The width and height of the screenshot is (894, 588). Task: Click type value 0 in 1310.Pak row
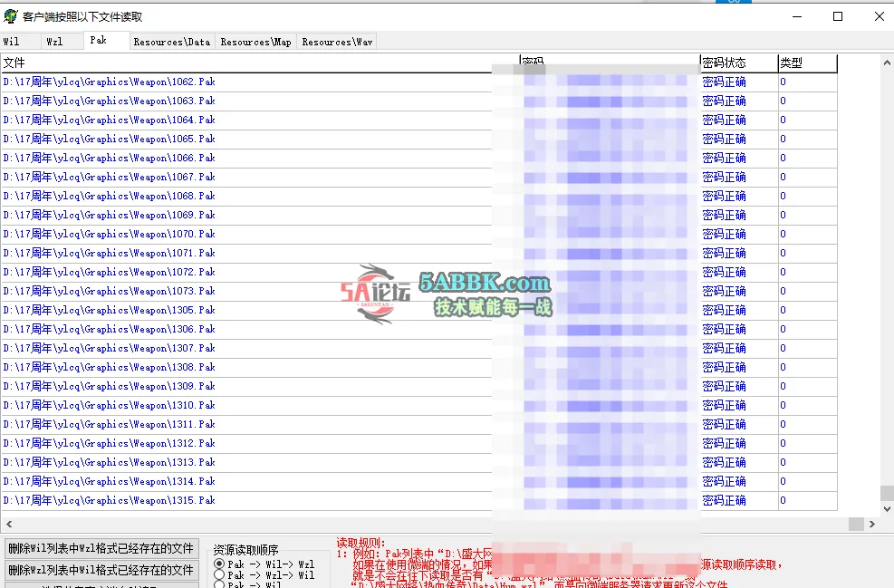[783, 406]
